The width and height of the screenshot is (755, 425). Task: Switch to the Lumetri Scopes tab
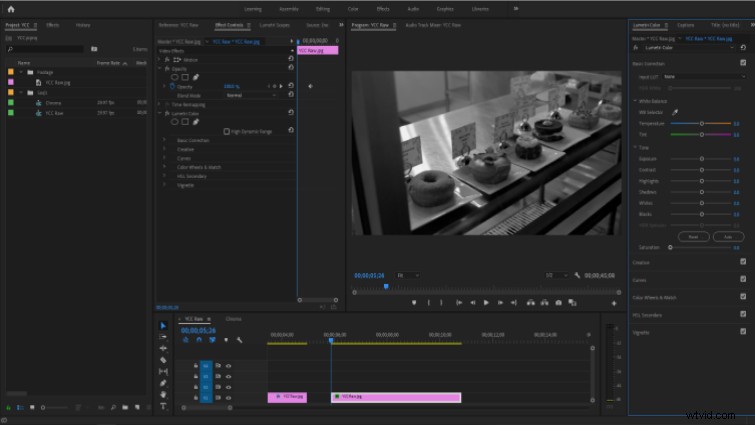(x=274, y=25)
